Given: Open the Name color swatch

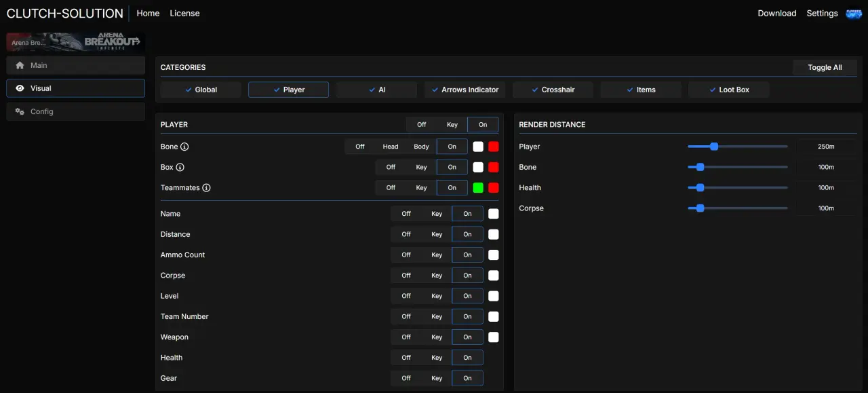Looking at the screenshot, I should click(494, 214).
